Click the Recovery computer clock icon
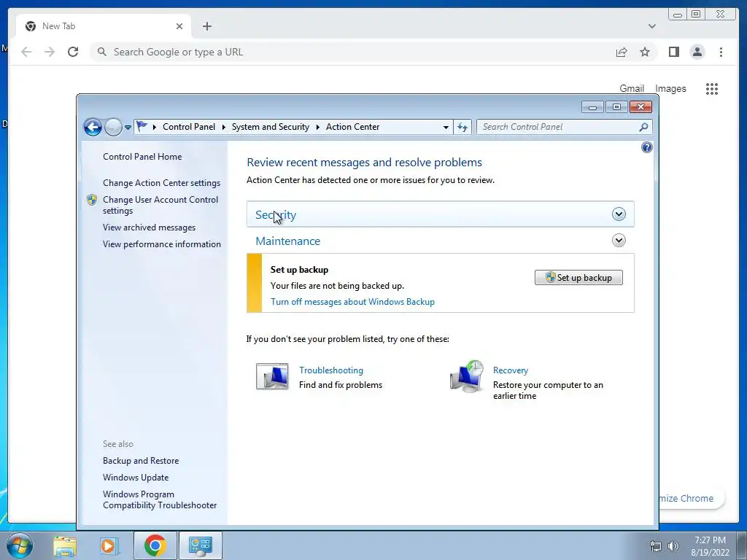Screen dimensions: 747x560 pyautogui.click(x=467, y=376)
